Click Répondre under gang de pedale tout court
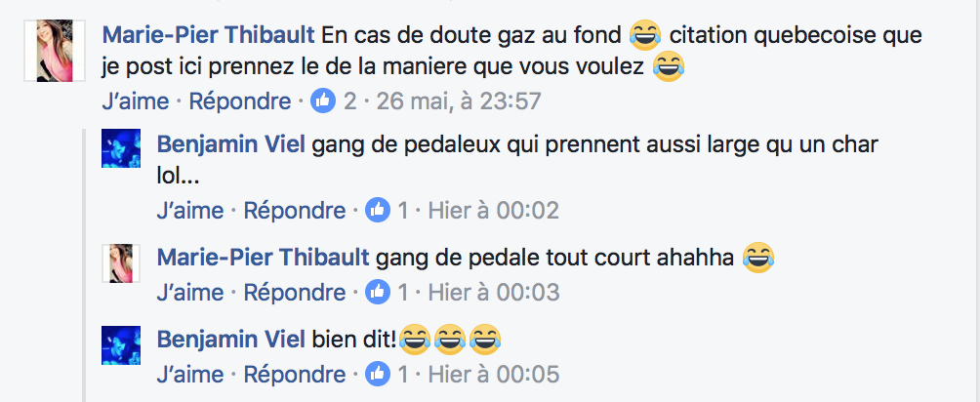This screenshot has height=402, width=980. tap(295, 292)
